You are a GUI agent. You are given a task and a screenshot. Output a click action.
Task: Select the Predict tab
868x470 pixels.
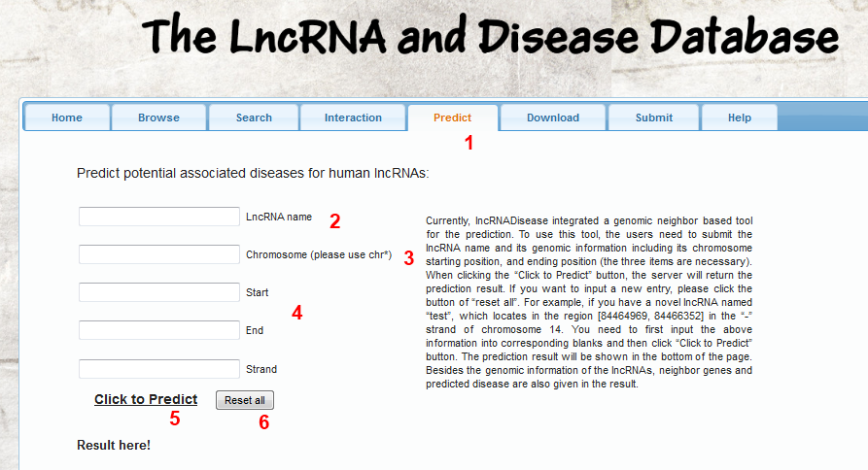(452, 117)
